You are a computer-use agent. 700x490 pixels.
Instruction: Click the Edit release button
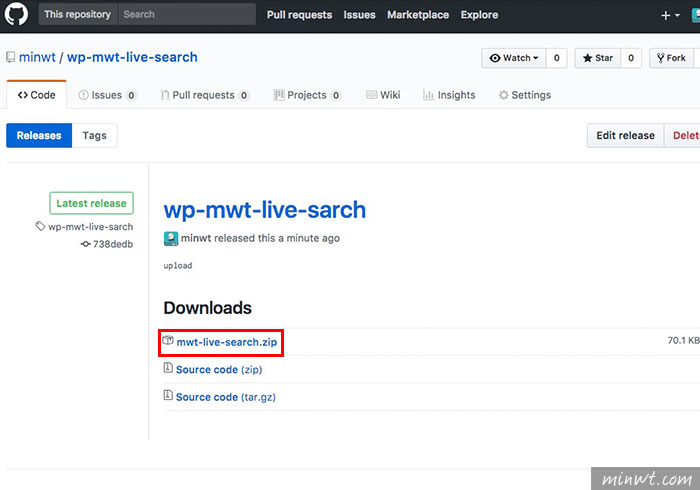(625, 135)
